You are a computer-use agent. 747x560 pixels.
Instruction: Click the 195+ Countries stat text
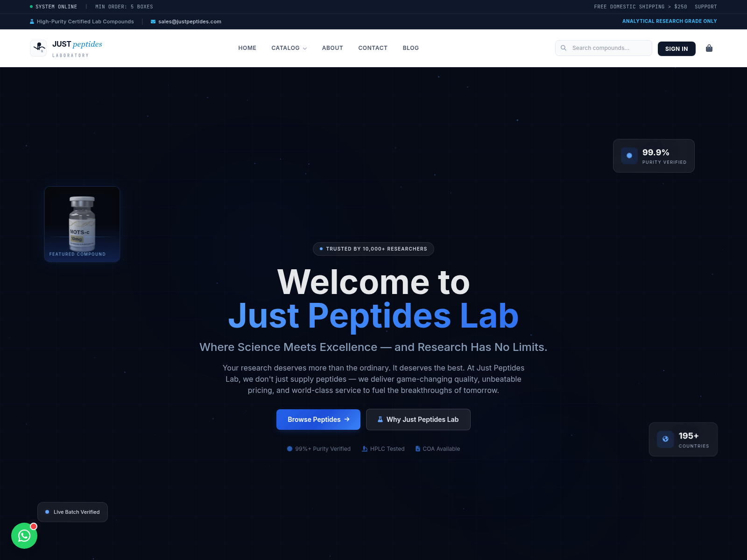[x=694, y=440]
